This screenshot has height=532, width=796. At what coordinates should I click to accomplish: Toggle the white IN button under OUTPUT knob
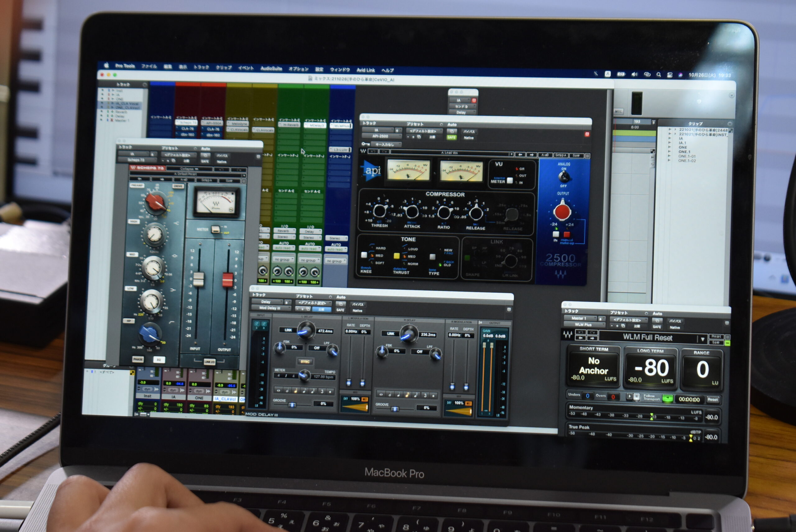[x=556, y=234]
